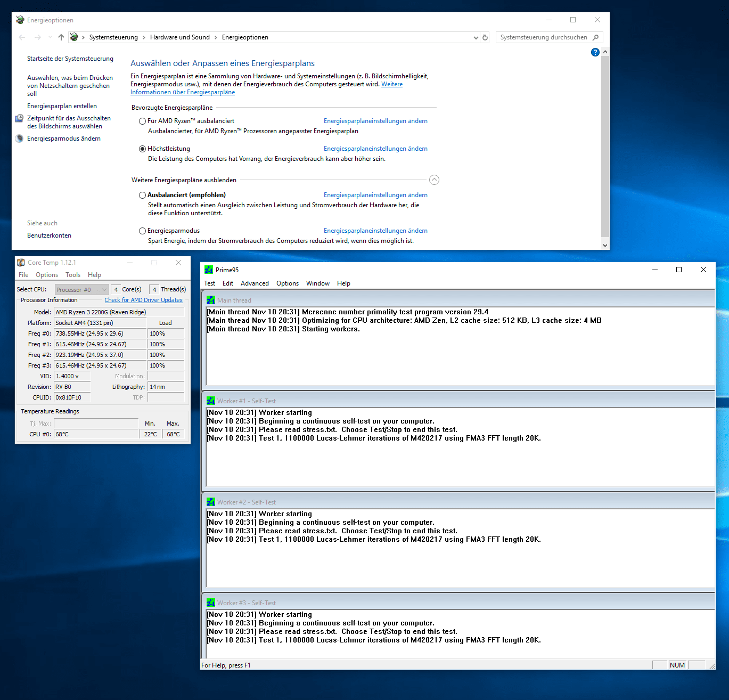Click the Worker #1 Self-Test window icon
Image resolution: width=729 pixels, height=700 pixels.
(211, 401)
